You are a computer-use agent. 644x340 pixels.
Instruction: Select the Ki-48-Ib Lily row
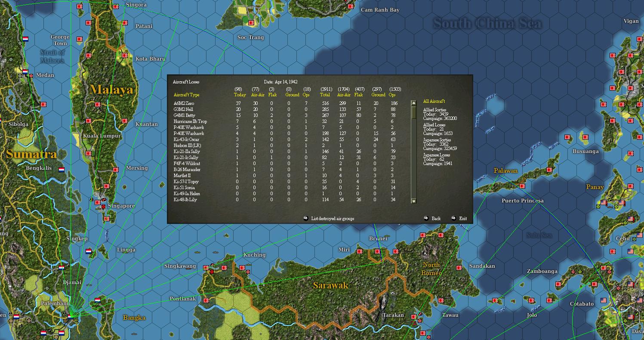(x=285, y=199)
